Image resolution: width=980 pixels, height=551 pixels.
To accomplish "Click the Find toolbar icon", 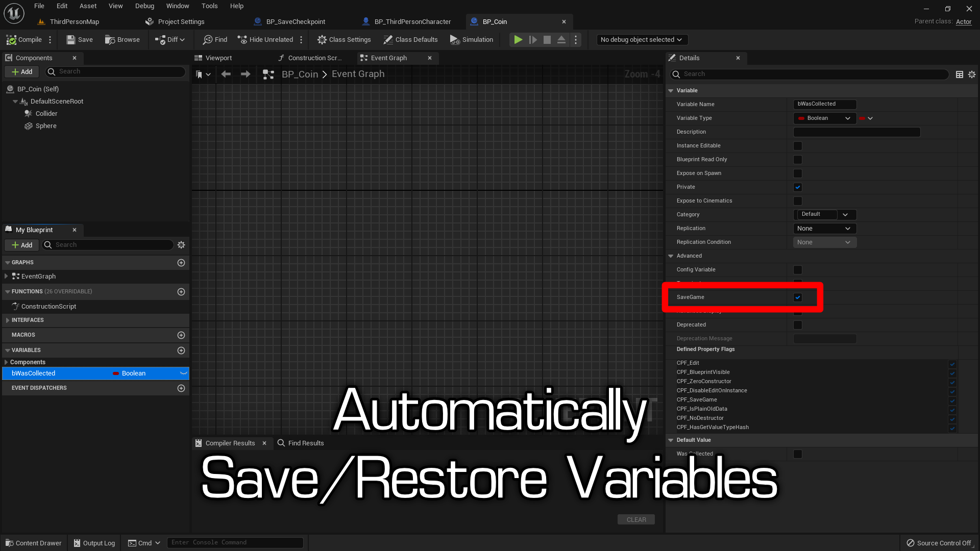I will point(208,40).
